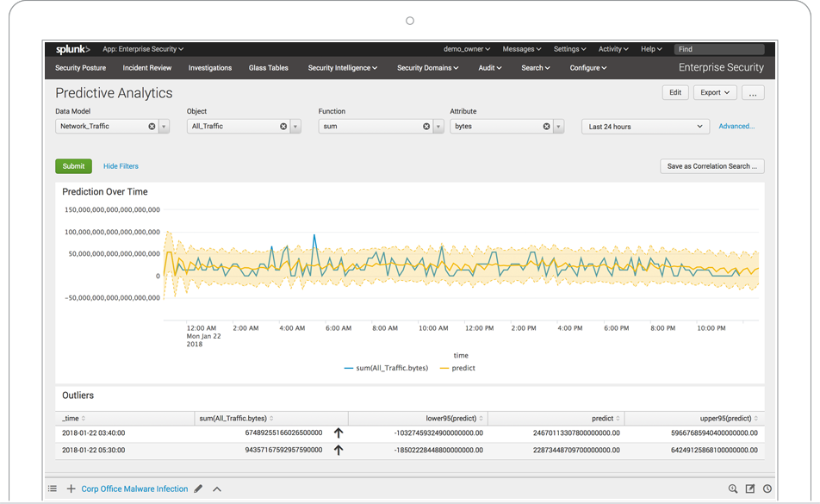Viewport: 820px width, 504px height.
Task: Open the Activity menu
Action: coord(613,49)
